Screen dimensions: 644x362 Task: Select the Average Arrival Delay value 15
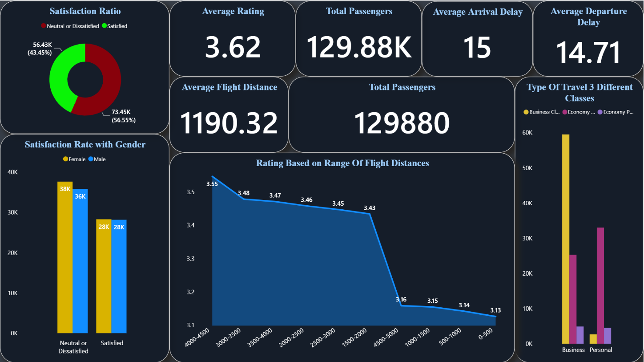(x=477, y=47)
